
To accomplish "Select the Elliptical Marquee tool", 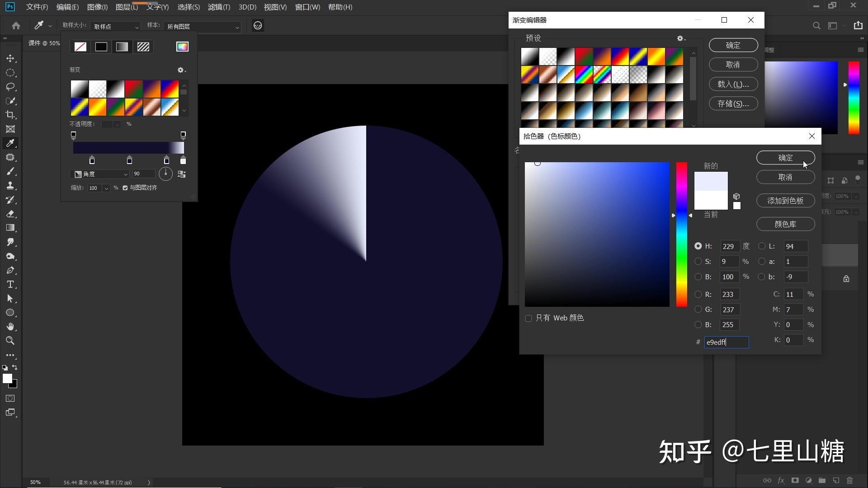I will [x=10, y=73].
